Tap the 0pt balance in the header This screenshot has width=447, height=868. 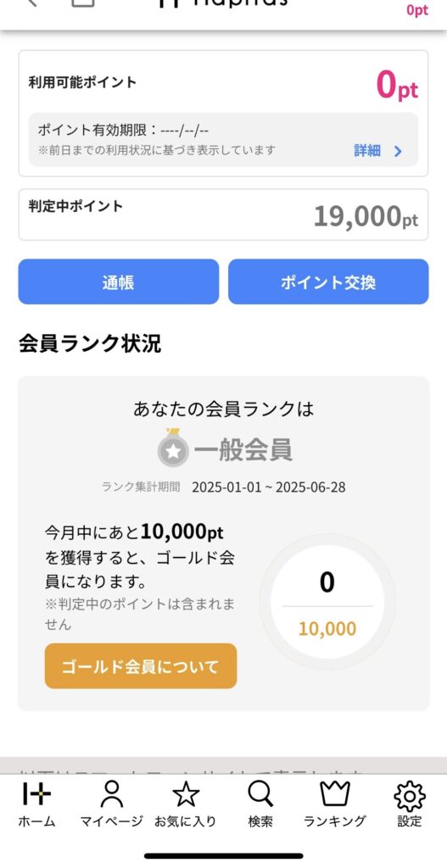[417, 9]
